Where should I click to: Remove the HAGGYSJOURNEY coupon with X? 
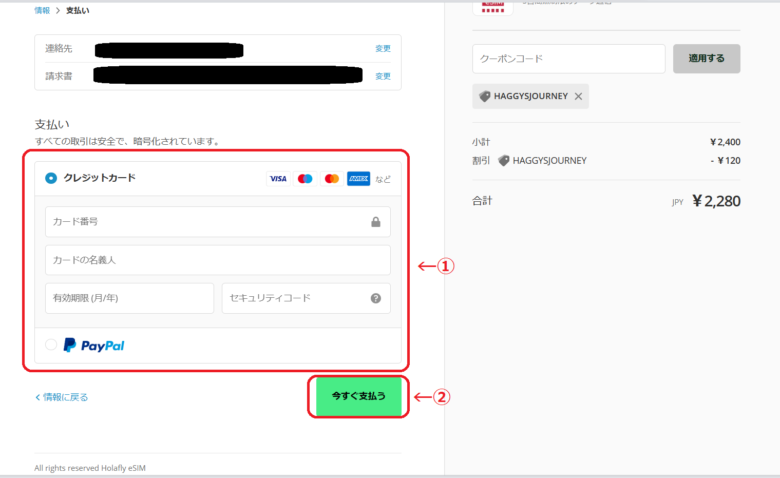(578, 96)
